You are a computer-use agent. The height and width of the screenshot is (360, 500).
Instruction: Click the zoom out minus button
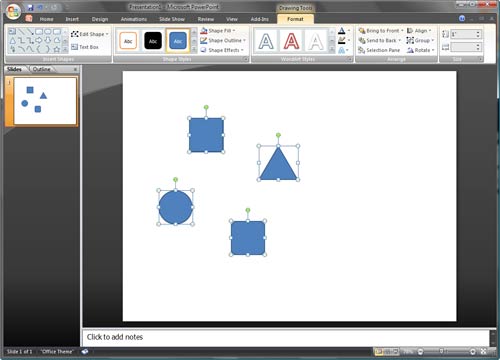click(x=420, y=351)
